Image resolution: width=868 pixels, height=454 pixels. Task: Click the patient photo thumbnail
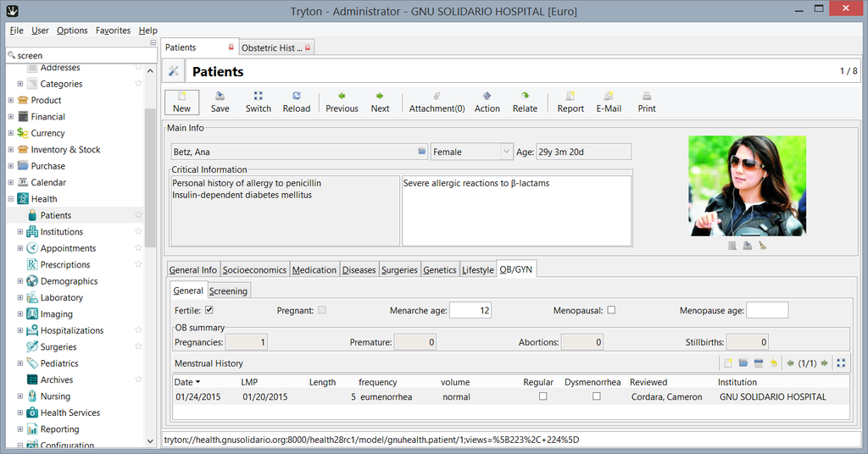[747, 185]
